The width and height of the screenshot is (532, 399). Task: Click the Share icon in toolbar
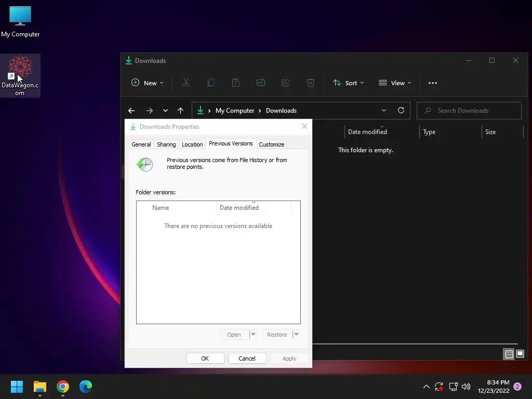286,83
